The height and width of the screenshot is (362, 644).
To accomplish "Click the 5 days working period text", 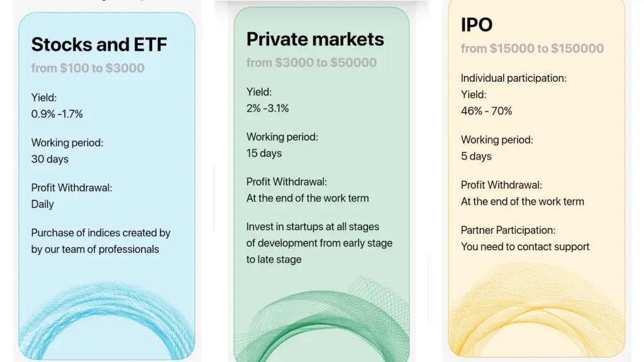I will [476, 156].
